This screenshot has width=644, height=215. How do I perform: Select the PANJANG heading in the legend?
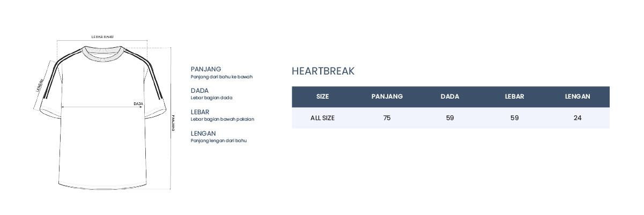(206, 69)
